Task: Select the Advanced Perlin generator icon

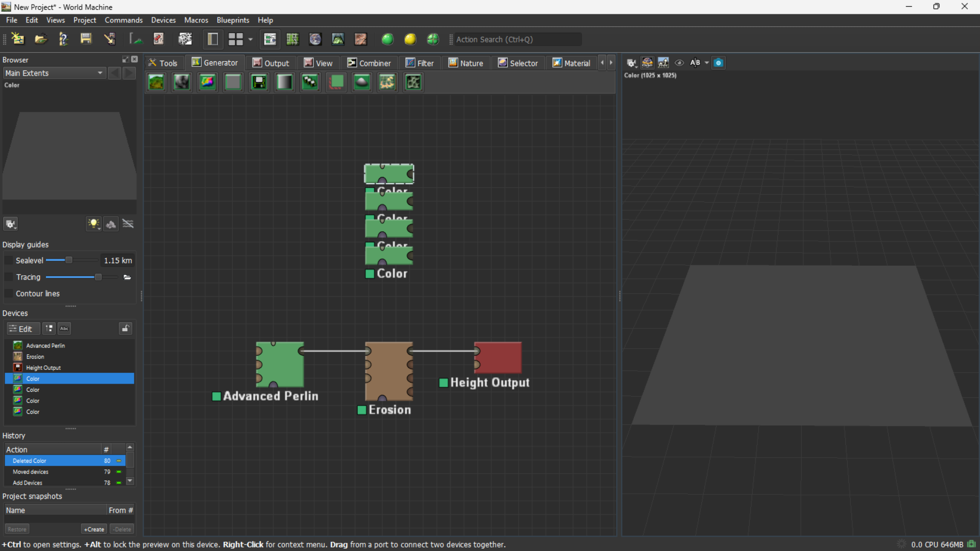Action: [x=156, y=82]
